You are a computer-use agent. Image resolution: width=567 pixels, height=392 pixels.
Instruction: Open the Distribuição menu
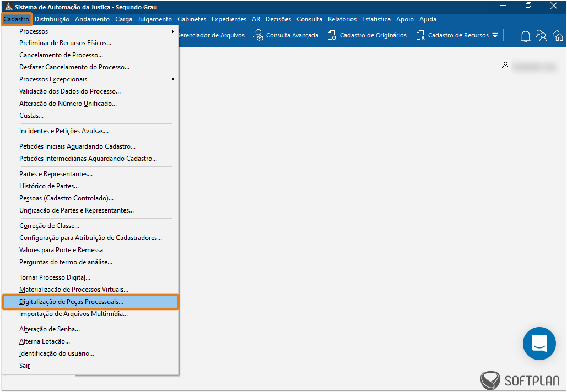[x=52, y=19]
